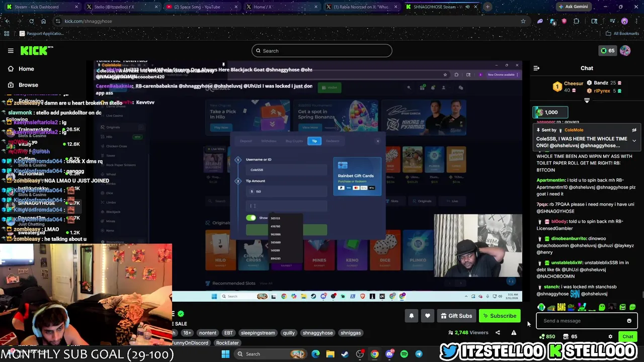This screenshot has width=644, height=362.
Task: Open Telegram from taskbar
Action: pos(419,354)
